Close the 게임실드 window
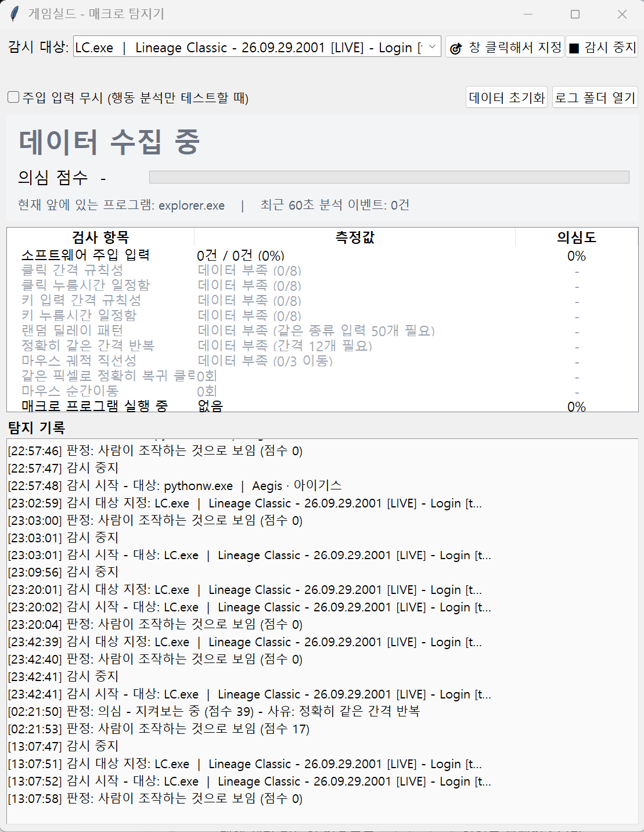 (622, 14)
